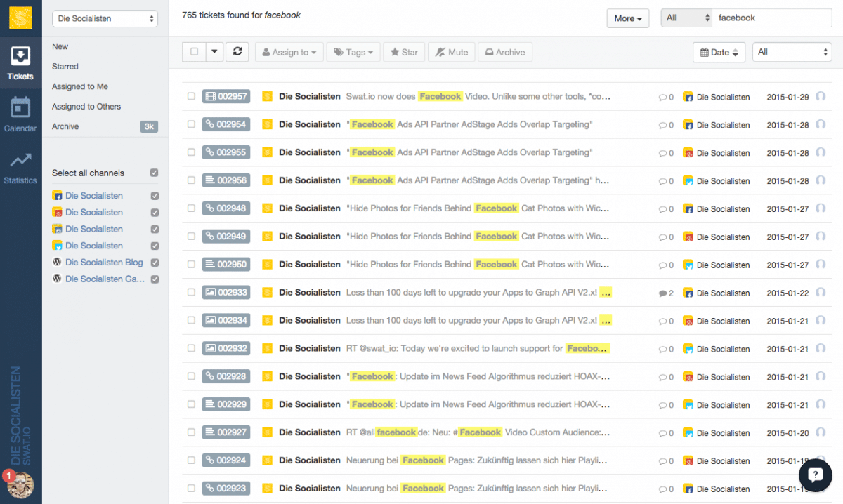The width and height of the screenshot is (843, 504).
Task: Open the New tickets folder
Action: coord(60,46)
